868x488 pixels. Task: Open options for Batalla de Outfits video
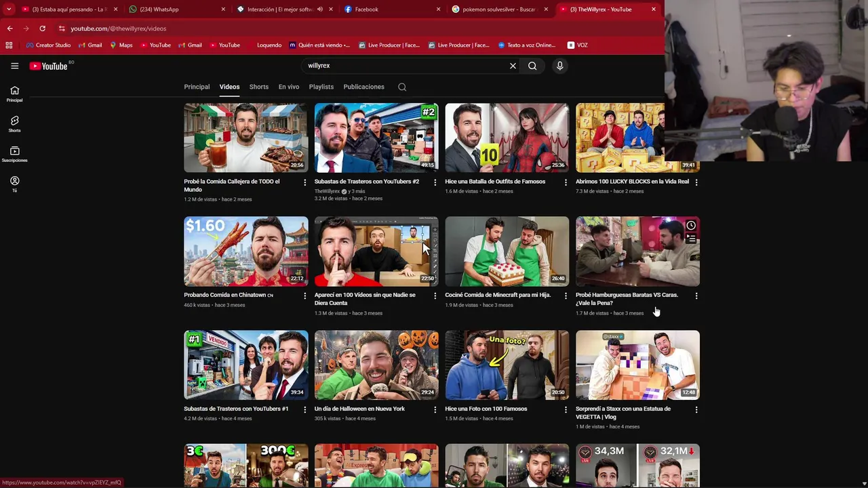point(566,182)
